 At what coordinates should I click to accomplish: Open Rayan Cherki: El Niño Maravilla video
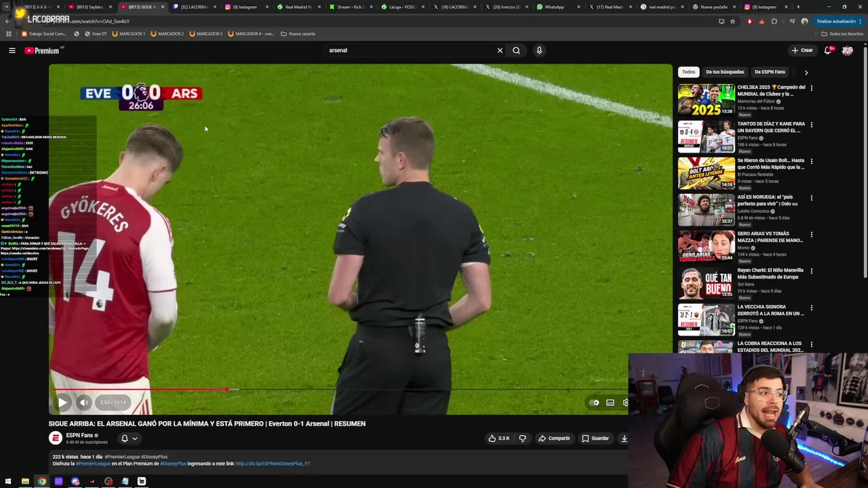(771, 274)
